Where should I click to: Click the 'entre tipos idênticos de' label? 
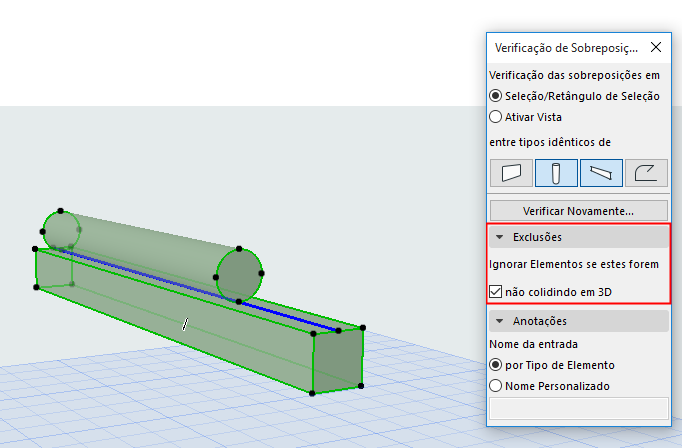pos(550,142)
